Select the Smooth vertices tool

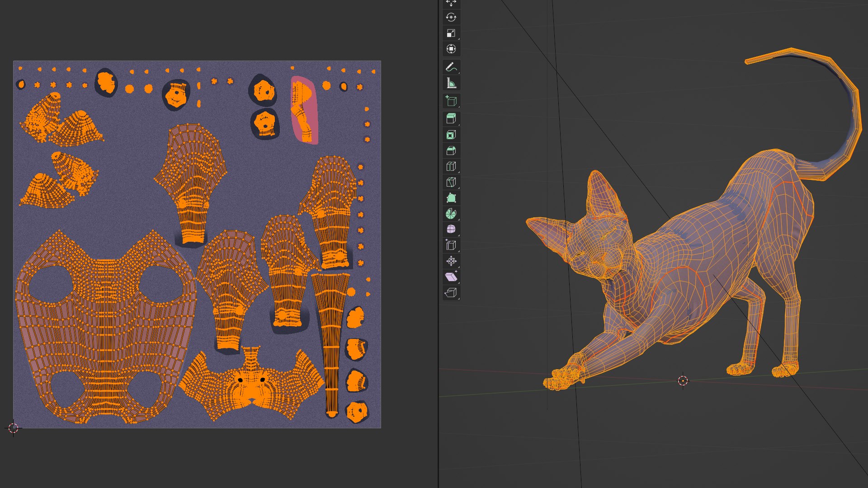pyautogui.click(x=451, y=230)
